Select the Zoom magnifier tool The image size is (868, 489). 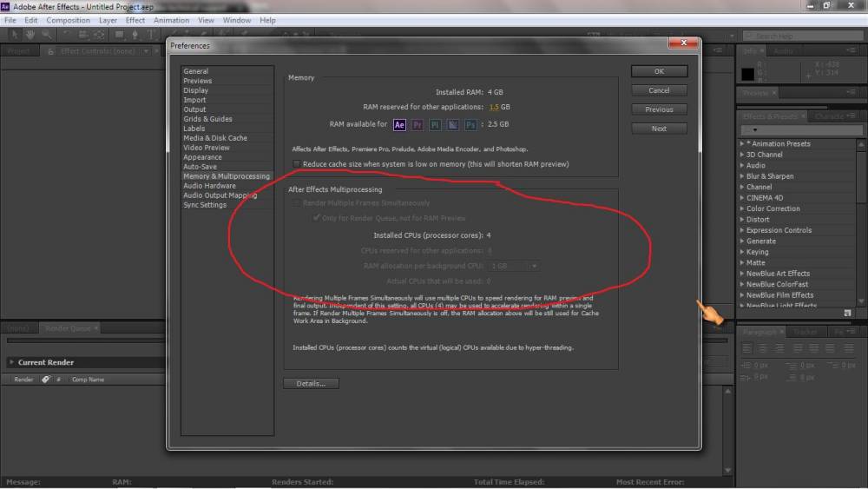tap(47, 35)
